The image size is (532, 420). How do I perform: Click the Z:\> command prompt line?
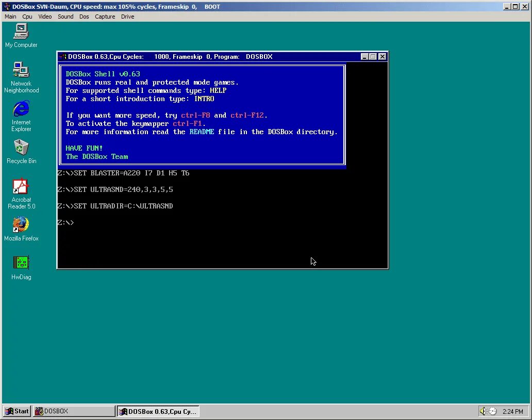66,222
